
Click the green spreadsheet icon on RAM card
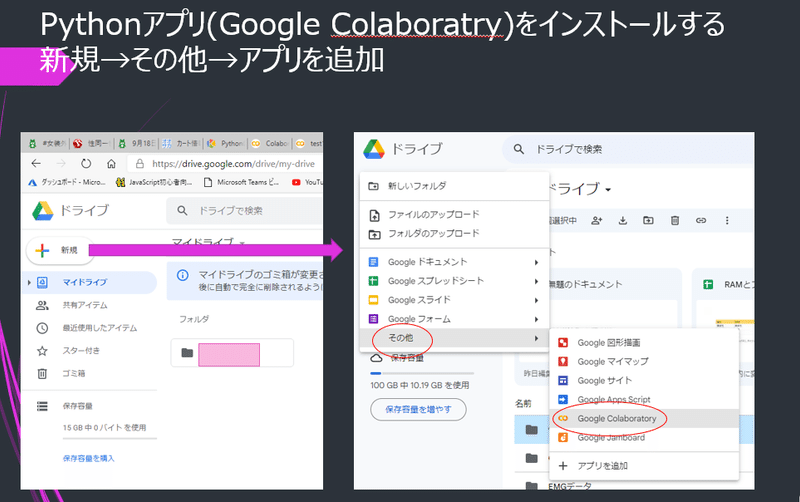[x=708, y=284]
